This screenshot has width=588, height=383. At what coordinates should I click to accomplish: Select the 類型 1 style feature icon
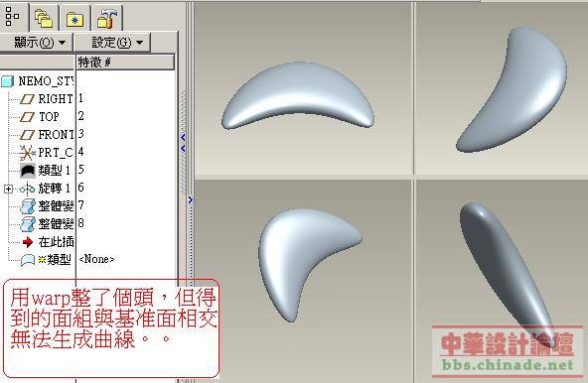(x=28, y=171)
